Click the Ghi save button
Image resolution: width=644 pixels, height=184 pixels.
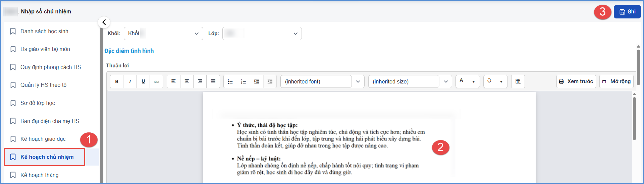click(x=627, y=12)
